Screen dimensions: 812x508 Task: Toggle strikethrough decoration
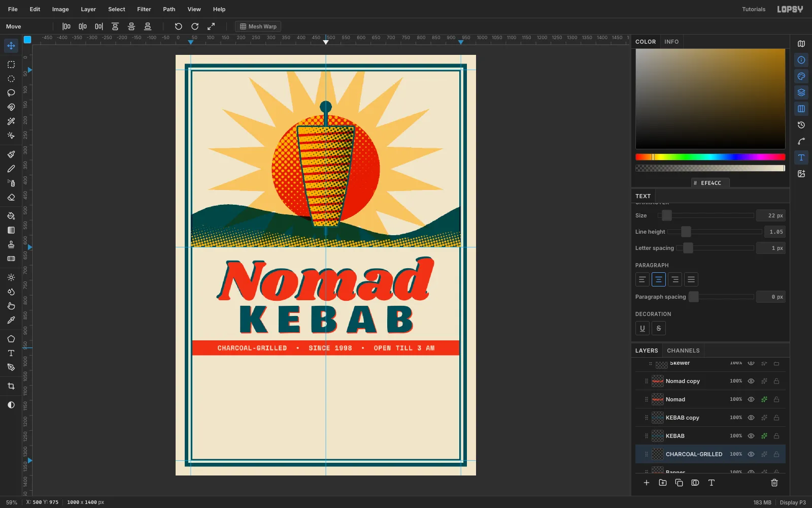click(x=659, y=328)
